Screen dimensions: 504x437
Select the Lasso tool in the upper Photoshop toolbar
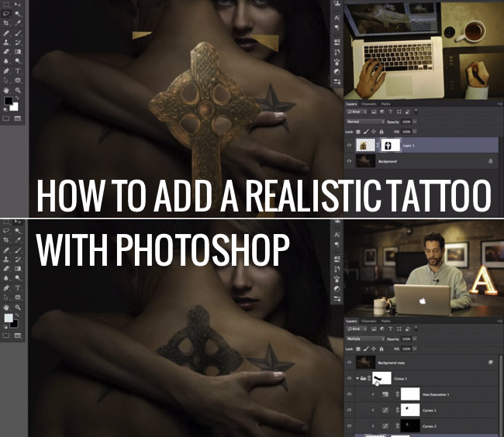(6, 13)
